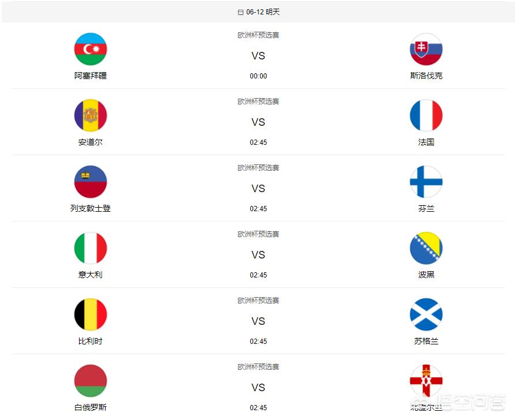Click the Bosnia flag icon
Viewport: 515px width, 420px height.
(x=426, y=248)
